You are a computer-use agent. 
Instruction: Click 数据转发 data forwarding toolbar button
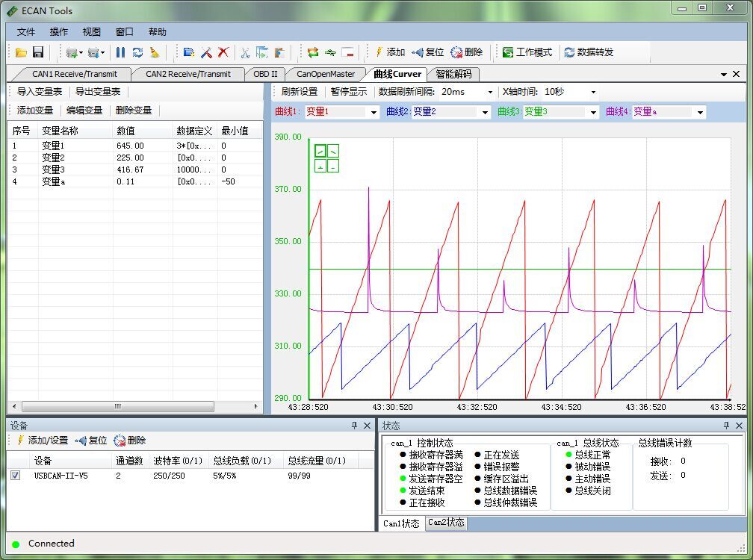coord(589,52)
